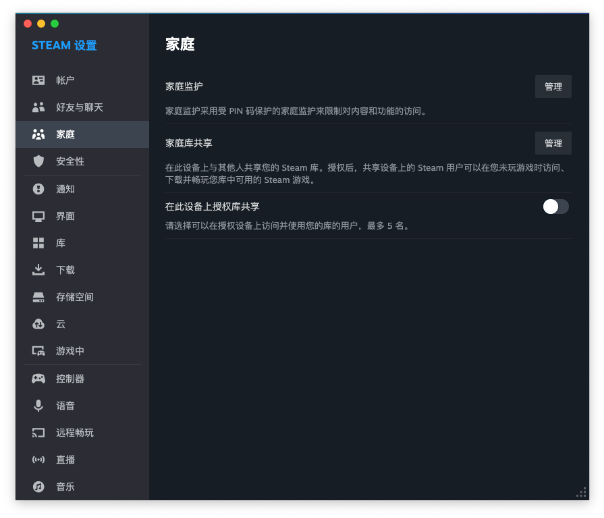The width and height of the screenshot is (604, 518).
Task: Open the 直播 settings section
Action: (82, 459)
